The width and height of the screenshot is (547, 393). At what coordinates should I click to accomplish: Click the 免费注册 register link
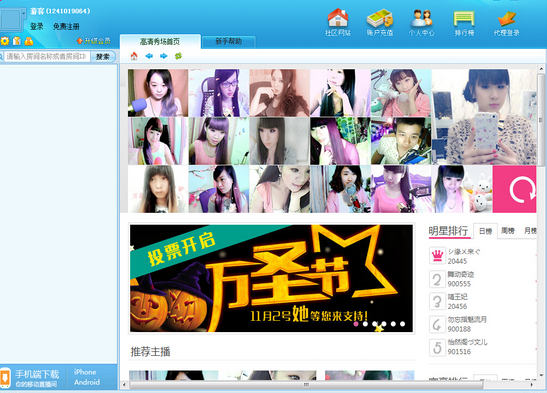click(66, 26)
